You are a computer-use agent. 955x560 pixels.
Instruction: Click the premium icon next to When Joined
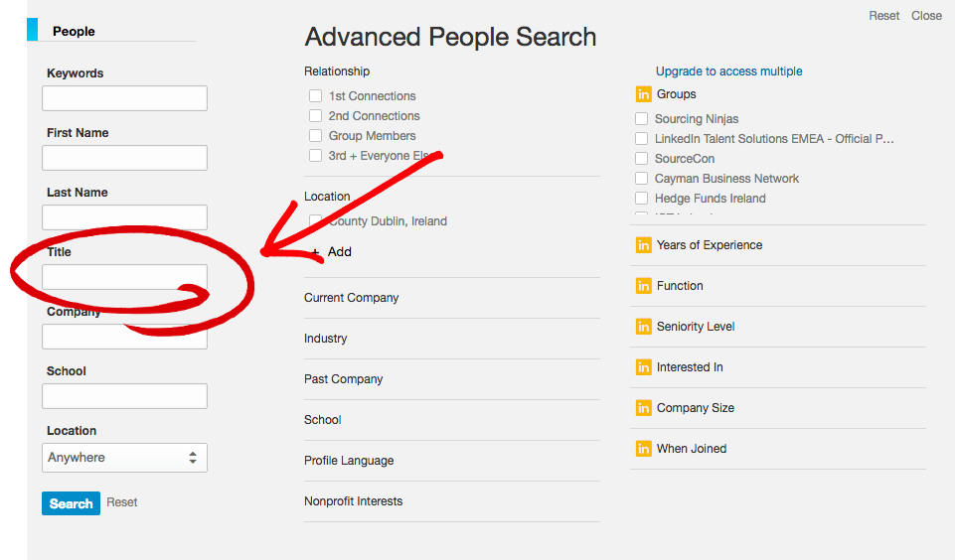click(643, 449)
